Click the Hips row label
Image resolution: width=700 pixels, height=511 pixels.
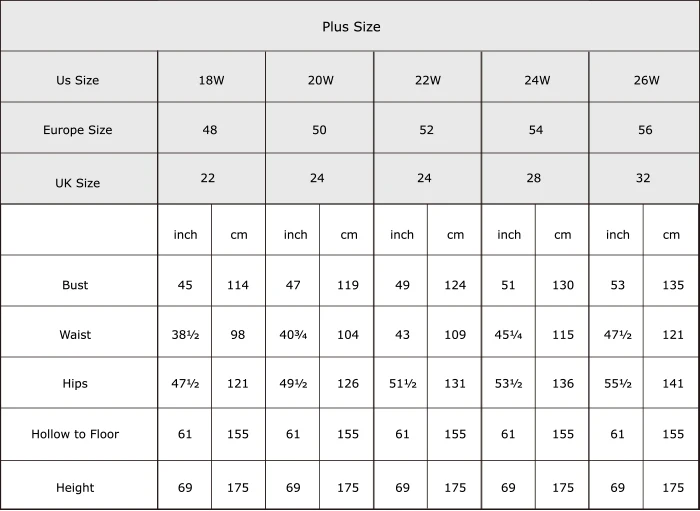coord(75,385)
